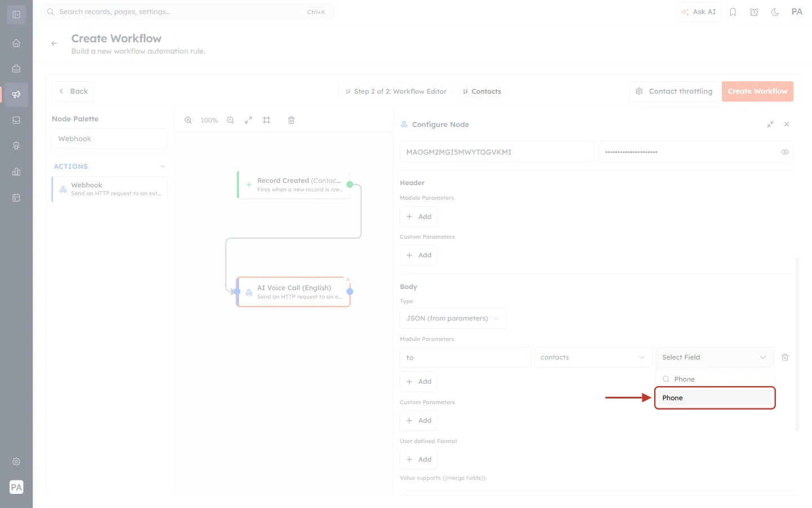812x508 pixels.
Task: Click the global search records field
Action: click(x=187, y=12)
